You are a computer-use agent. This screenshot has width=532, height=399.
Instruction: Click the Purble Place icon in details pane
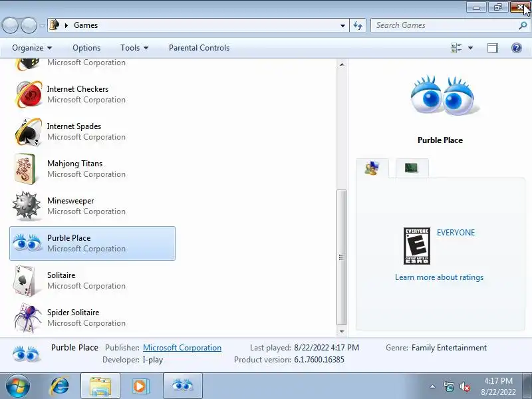pyautogui.click(x=27, y=354)
